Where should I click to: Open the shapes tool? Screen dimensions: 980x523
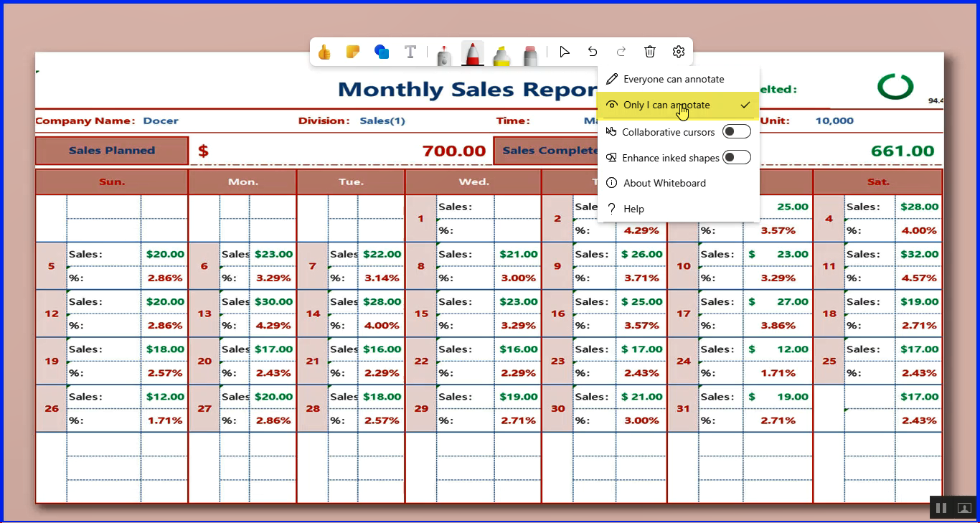[382, 52]
